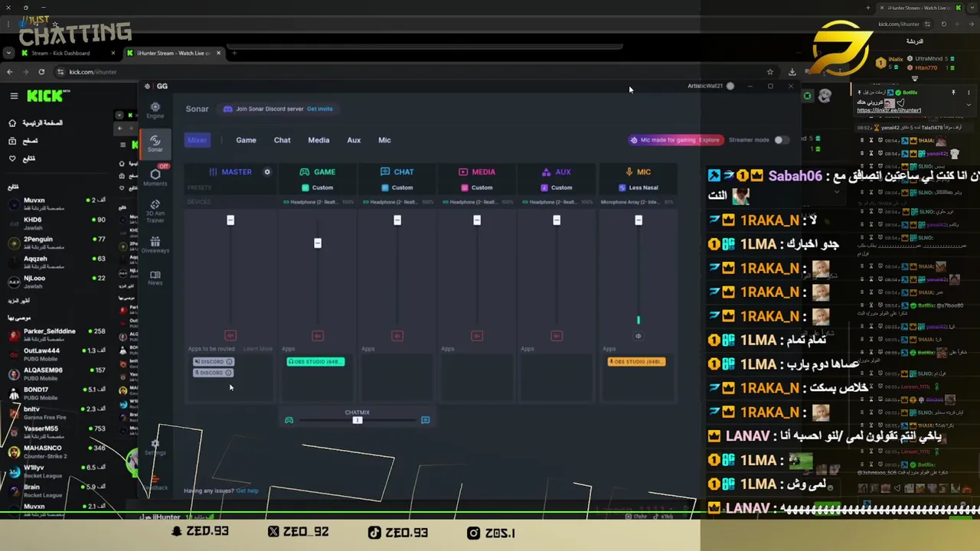Click Mic made for gaming Explore banner
This screenshot has height=551, width=980.
[675, 140]
